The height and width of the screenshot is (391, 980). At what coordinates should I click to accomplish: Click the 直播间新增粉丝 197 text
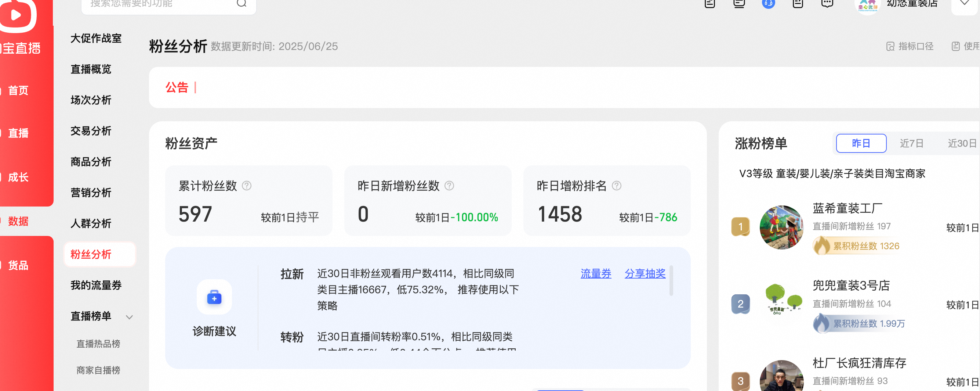[x=852, y=226]
